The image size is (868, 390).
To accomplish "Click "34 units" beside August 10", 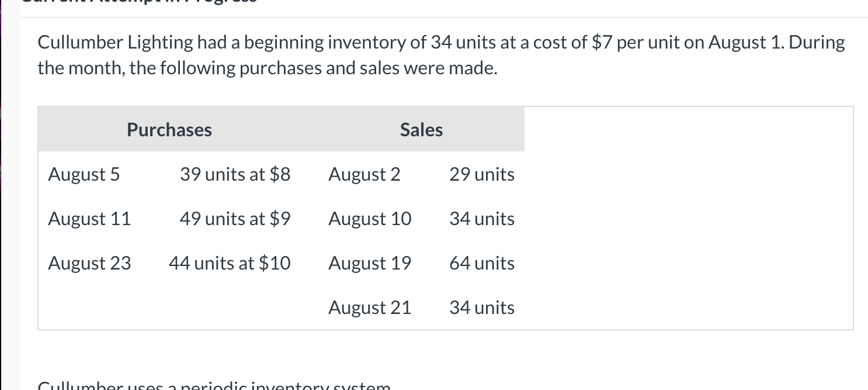I will coord(482,219).
